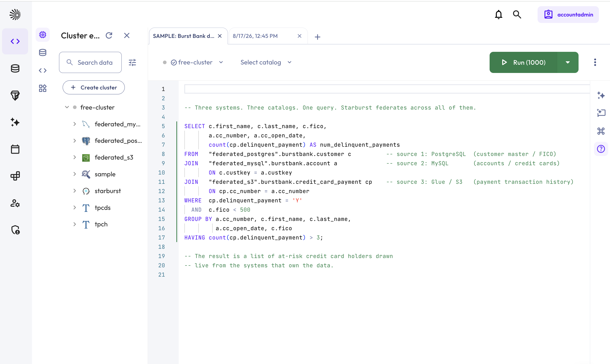Click line number 13 in gutter
Screen dimensions: 610x364
point(161,201)
